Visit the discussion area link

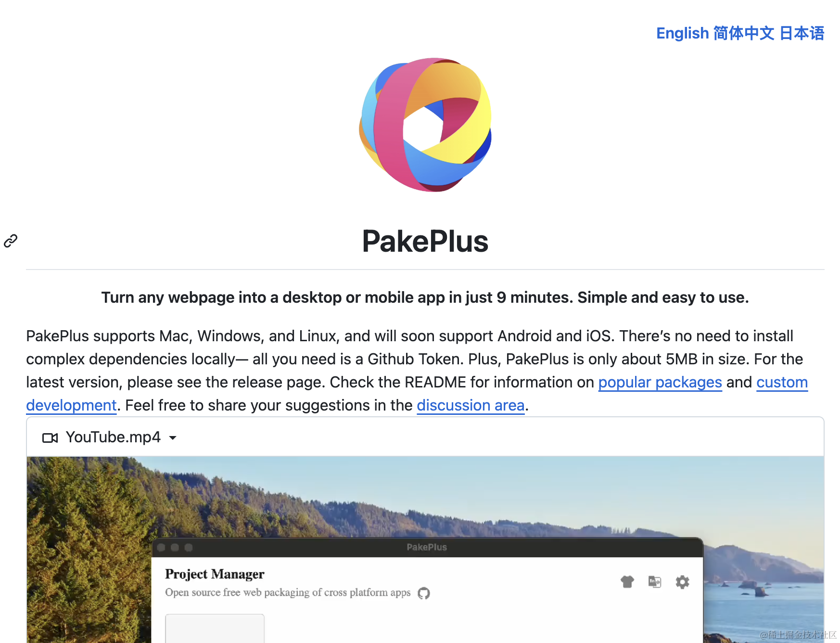[x=471, y=405]
